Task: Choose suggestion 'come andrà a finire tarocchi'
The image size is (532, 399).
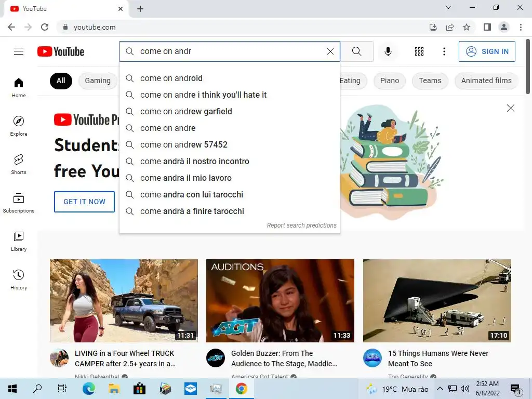Action: coord(230,211)
